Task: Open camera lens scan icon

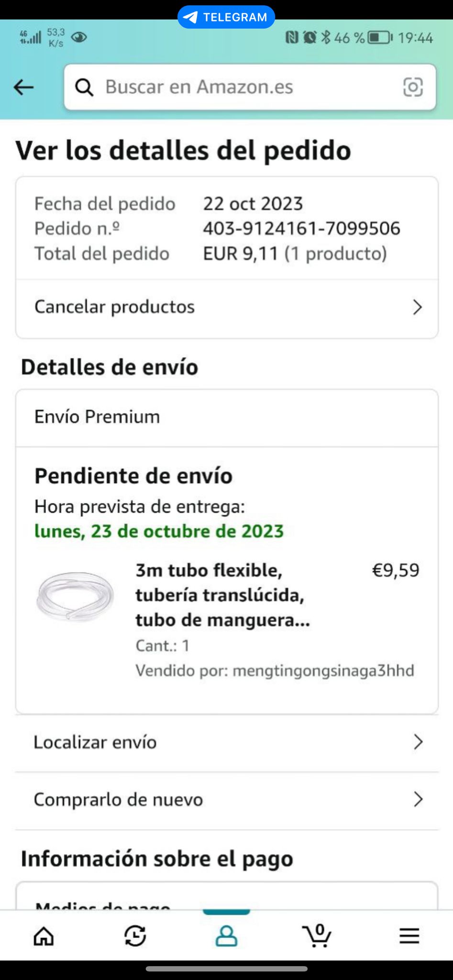Action: tap(413, 87)
